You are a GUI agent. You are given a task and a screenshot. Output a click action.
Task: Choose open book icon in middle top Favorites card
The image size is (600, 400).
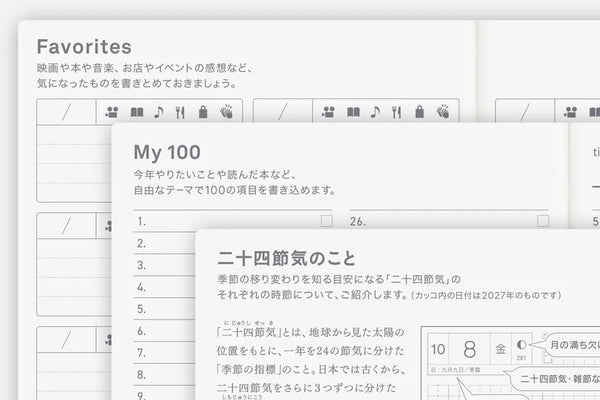pyautogui.click(x=353, y=112)
